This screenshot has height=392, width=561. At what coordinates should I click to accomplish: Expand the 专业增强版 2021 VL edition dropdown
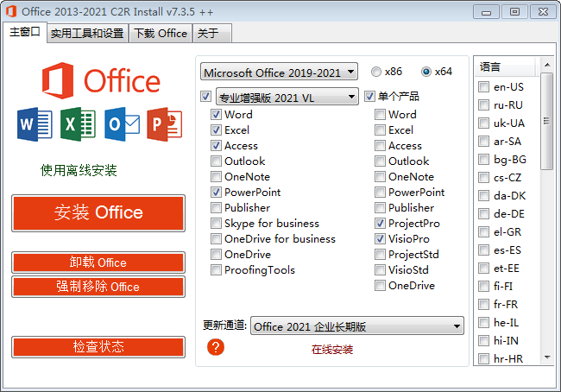coord(287,98)
